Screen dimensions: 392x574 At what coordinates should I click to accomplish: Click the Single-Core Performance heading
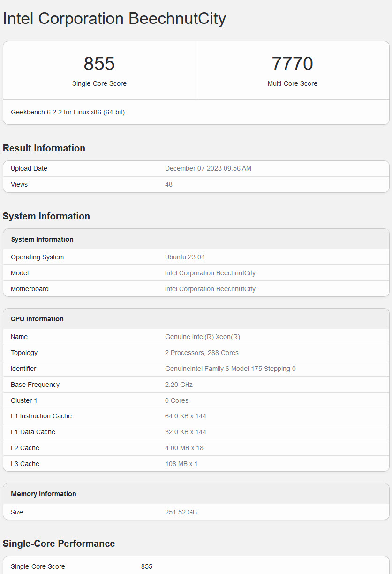pyautogui.click(x=59, y=544)
